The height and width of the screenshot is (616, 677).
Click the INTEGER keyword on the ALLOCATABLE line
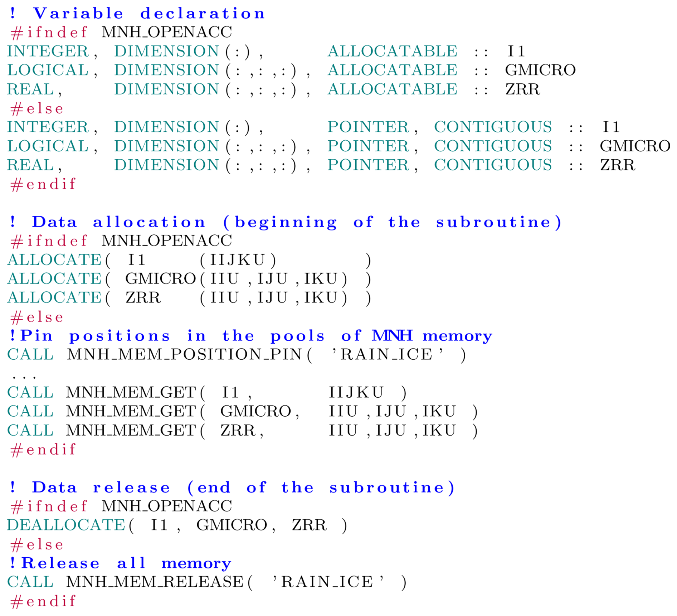coord(48,52)
